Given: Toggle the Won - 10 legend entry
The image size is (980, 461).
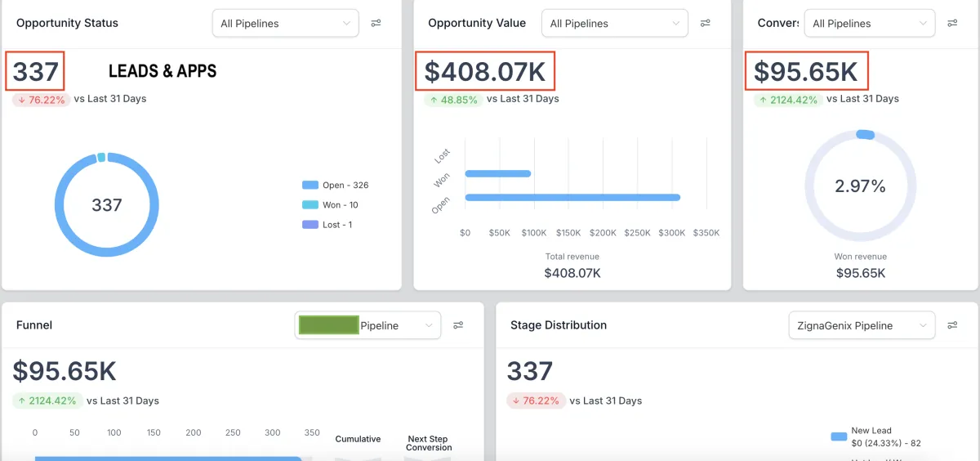Looking at the screenshot, I should pos(330,204).
